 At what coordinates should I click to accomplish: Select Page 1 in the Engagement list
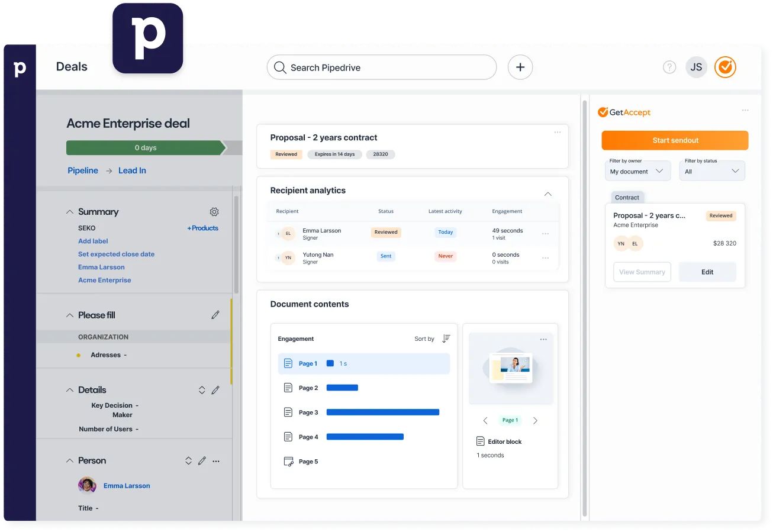364,363
